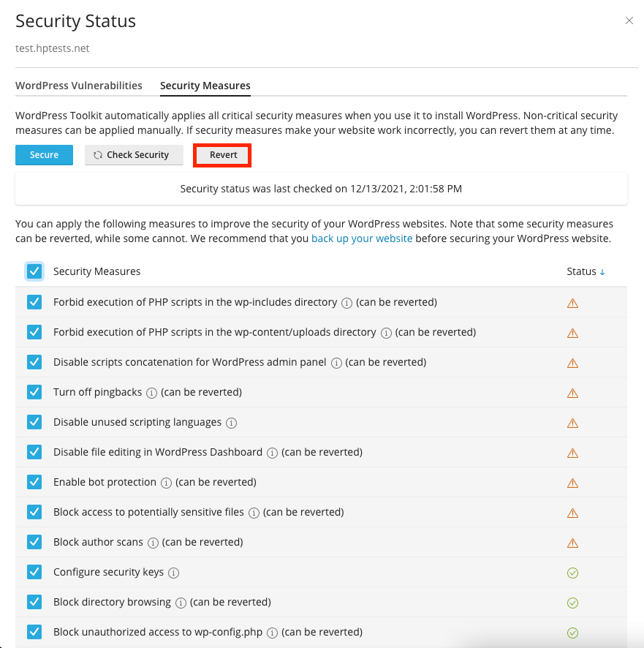This screenshot has width=644, height=648.
Task: Uncheck the select-all Security Measures checkbox
Action: point(34,271)
